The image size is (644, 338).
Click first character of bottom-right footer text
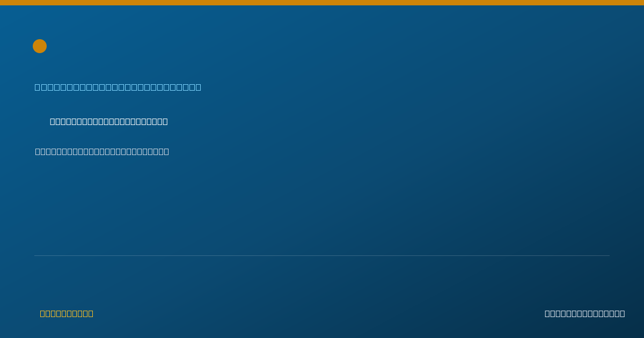click(547, 313)
